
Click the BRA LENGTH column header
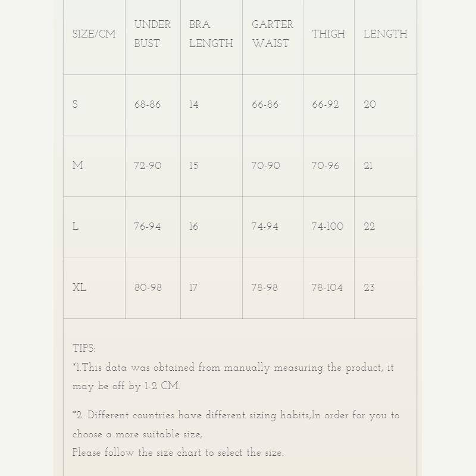coord(211,34)
